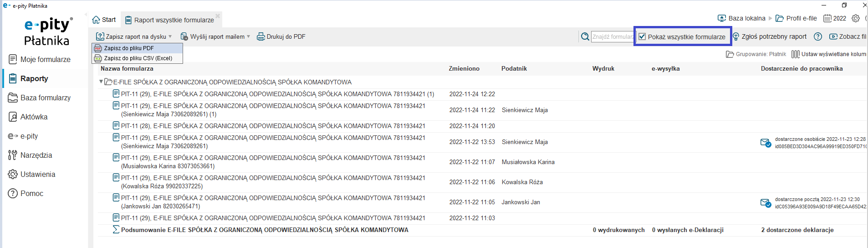This screenshot has width=868, height=248.
Task: Click the Znajdź formularz search field
Action: [x=613, y=36]
